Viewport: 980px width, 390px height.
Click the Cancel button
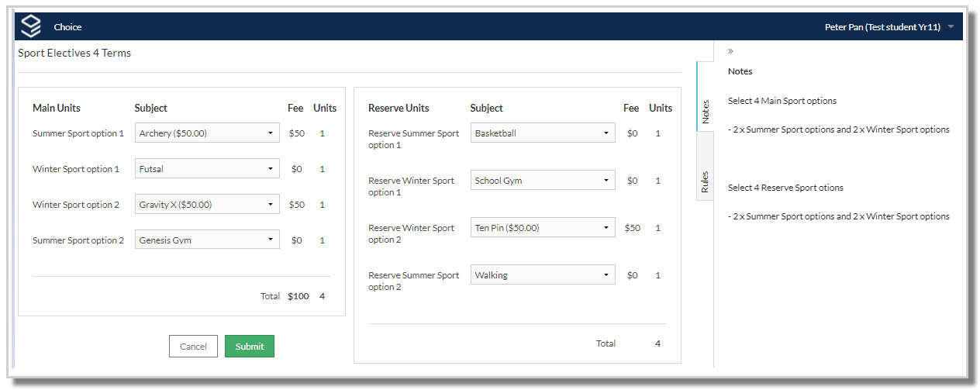point(193,347)
